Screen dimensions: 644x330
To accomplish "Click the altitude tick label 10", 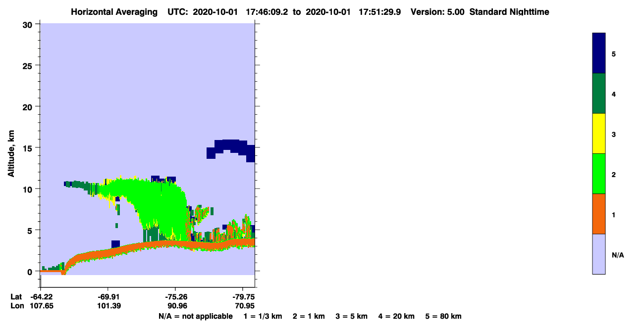I will [29, 189].
